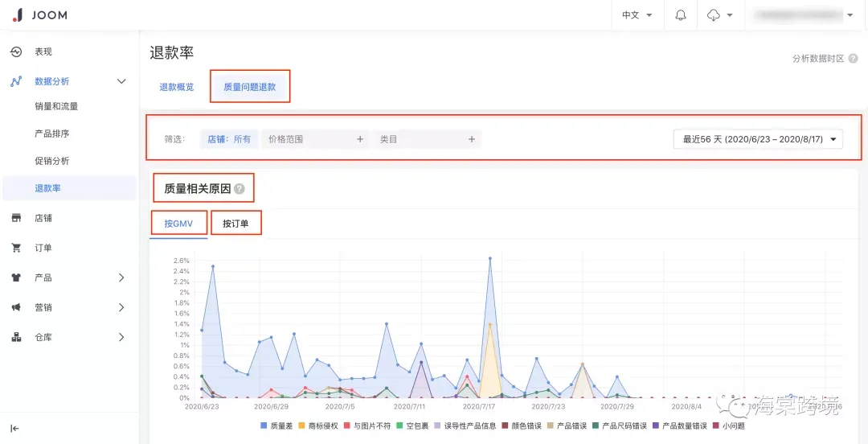Click the 筛选： label
Image resolution: width=868 pixels, height=444 pixels.
174,140
